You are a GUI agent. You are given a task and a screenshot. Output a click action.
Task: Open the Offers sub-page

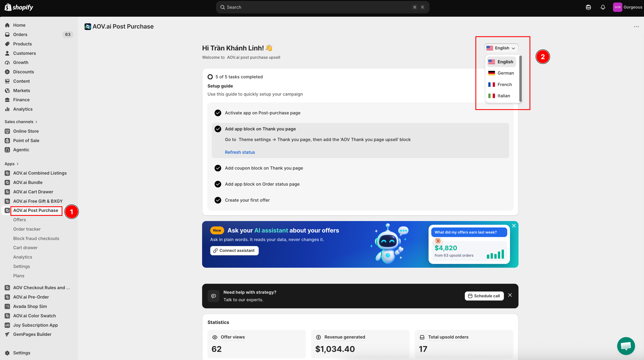20,220
